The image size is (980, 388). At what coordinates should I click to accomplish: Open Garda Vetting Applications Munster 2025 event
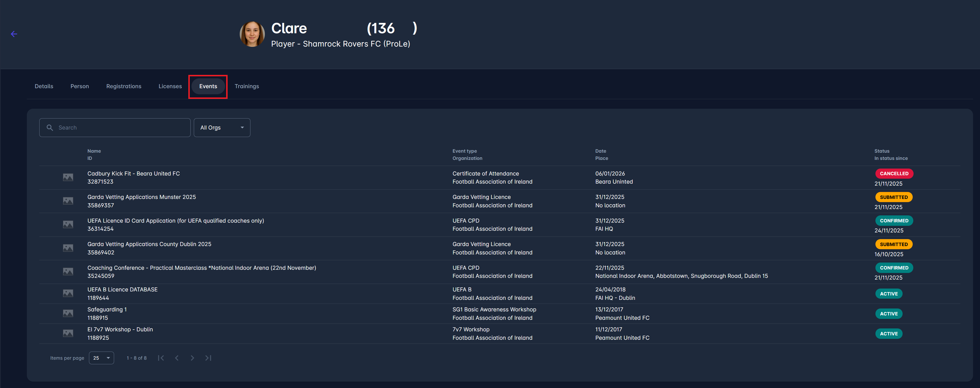pyautogui.click(x=142, y=197)
